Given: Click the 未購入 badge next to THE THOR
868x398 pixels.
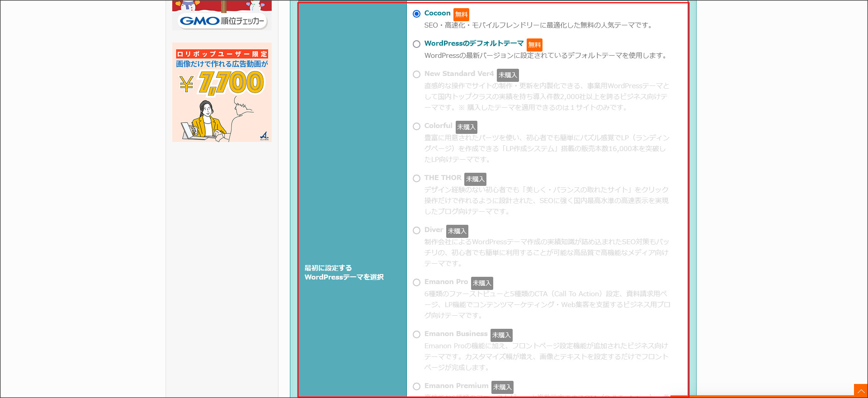Looking at the screenshot, I should point(475,179).
